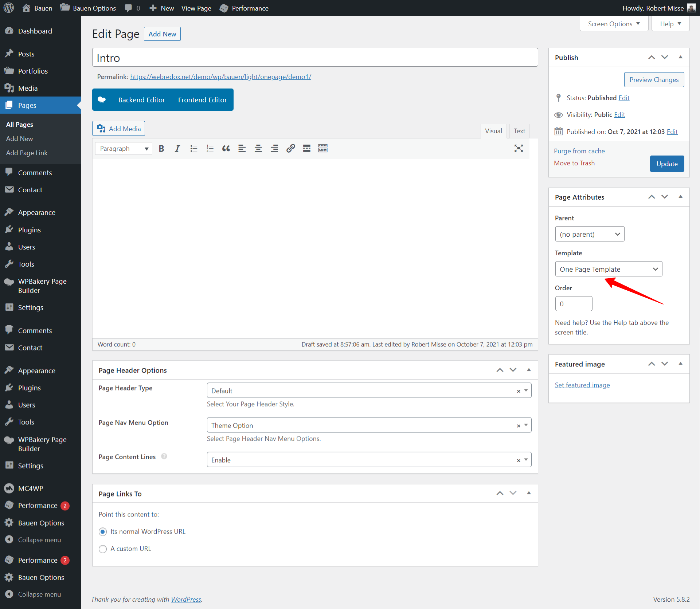Enter distraction-free fullscreen editor mode
The height and width of the screenshot is (609, 700).
pyautogui.click(x=519, y=148)
